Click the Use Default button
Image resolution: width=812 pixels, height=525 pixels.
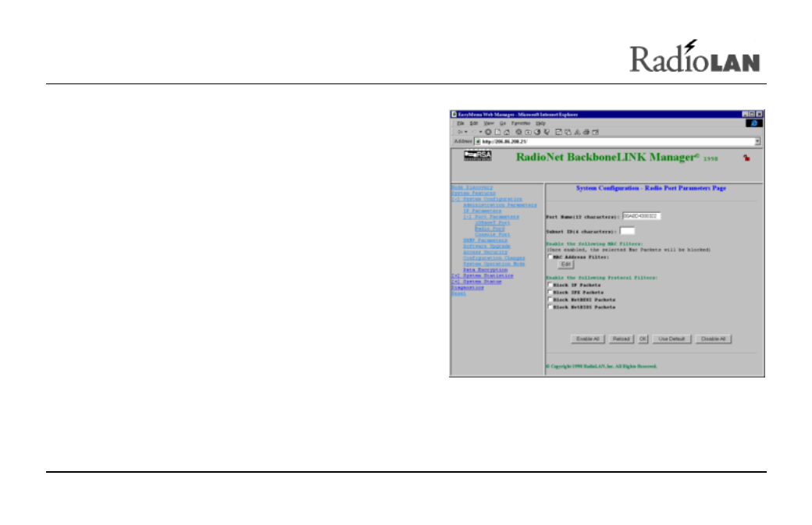tap(671, 339)
